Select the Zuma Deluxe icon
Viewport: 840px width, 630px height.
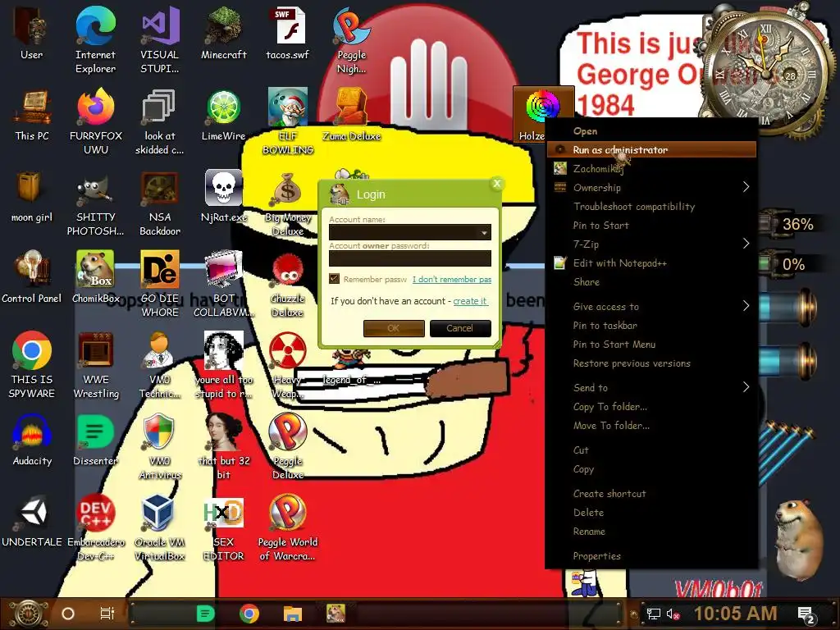pyautogui.click(x=351, y=114)
